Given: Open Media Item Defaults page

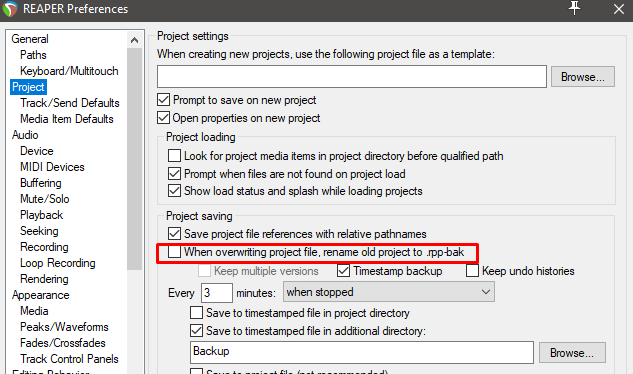Looking at the screenshot, I should 67,119.
